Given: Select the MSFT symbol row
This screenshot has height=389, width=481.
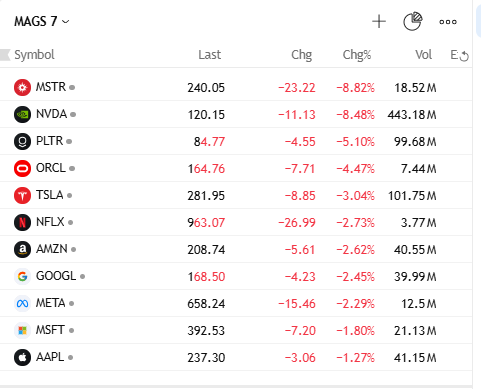Looking at the screenshot, I should 236,330.
